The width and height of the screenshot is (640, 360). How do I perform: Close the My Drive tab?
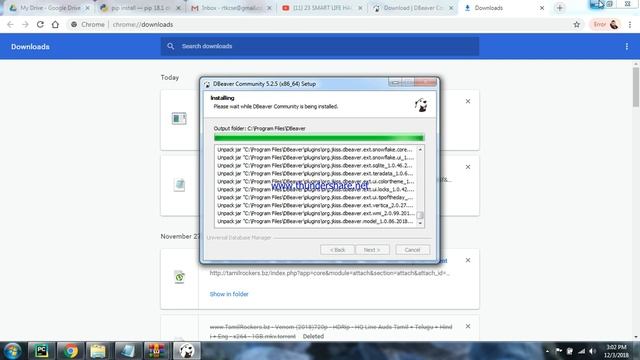87,8
